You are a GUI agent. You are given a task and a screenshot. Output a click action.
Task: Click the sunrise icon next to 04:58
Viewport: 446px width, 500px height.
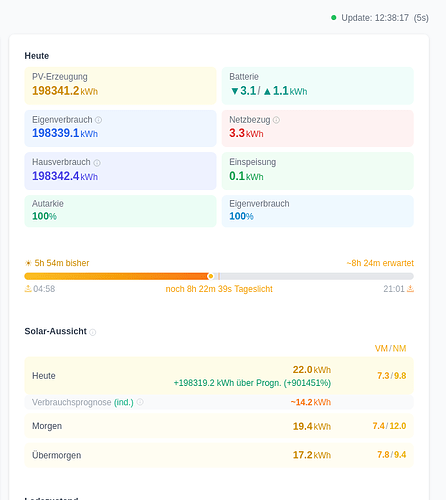coord(28,289)
